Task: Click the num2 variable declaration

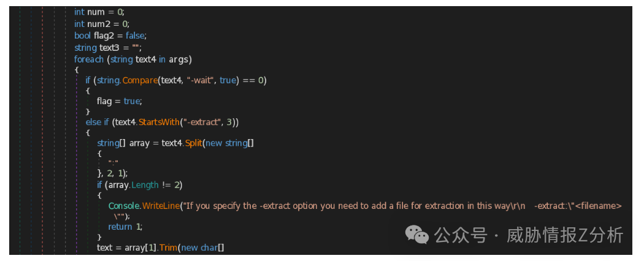Action: point(98,24)
